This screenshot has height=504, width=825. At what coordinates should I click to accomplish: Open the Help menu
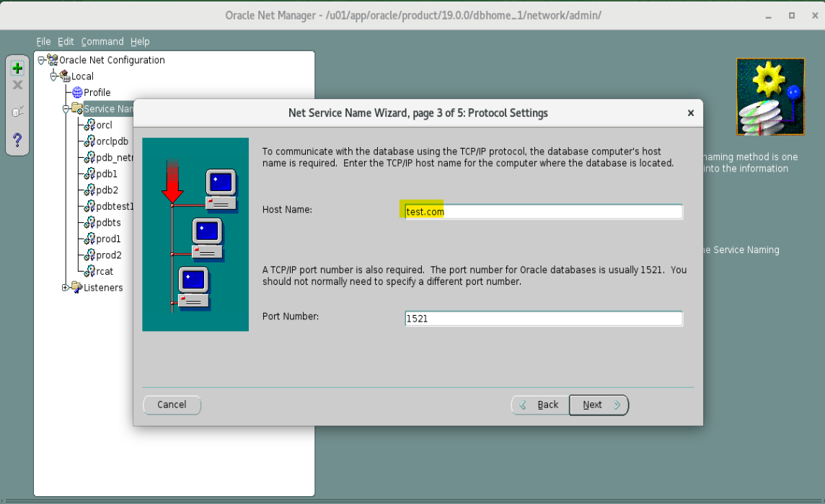tap(140, 42)
